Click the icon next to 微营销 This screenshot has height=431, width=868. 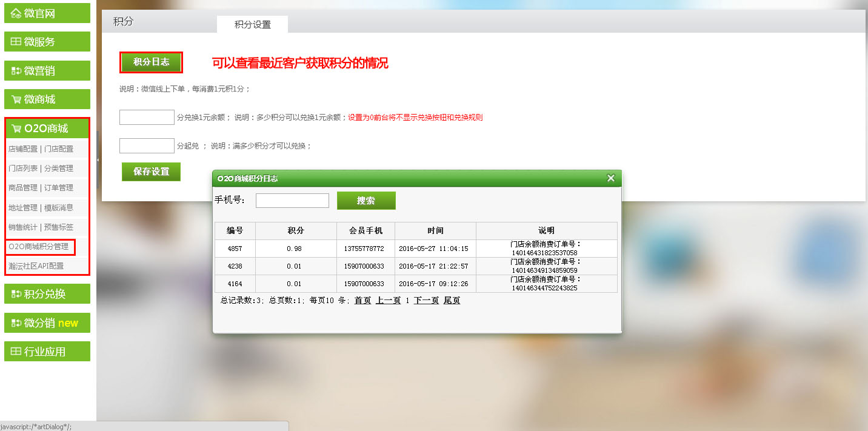[x=16, y=71]
